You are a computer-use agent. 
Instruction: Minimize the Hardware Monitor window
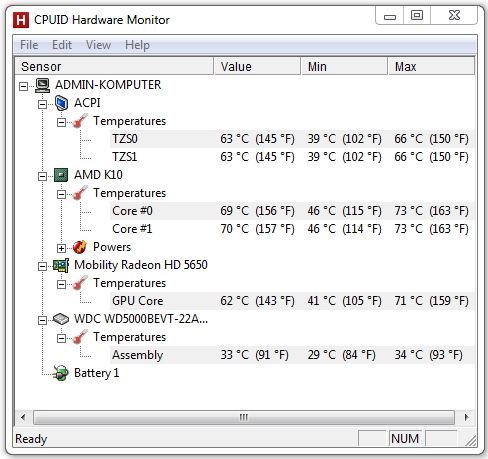click(x=390, y=16)
